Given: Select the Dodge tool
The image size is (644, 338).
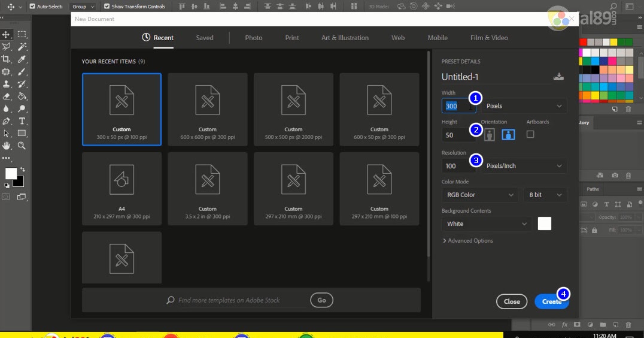Looking at the screenshot, I should (x=22, y=109).
